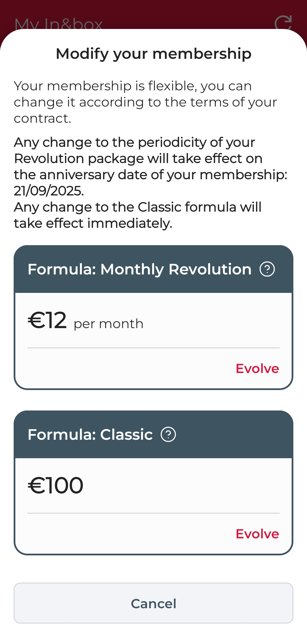Select Evolve under the €100 Classic price
This screenshot has height=644, width=307.
tap(257, 534)
